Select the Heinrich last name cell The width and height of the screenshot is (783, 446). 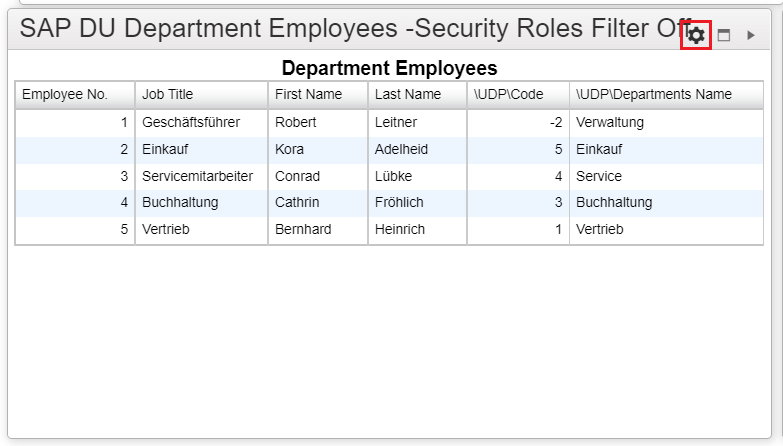417,229
